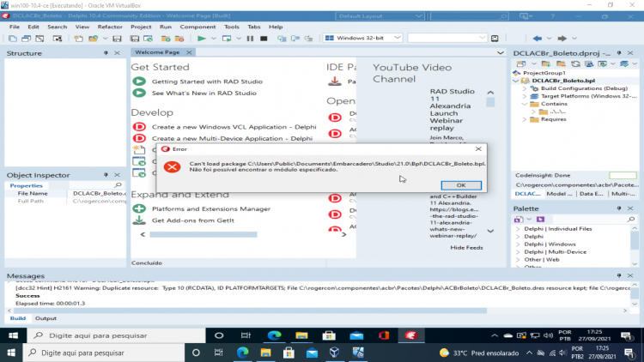
Task: Open the Tools menu
Action: tap(232, 27)
